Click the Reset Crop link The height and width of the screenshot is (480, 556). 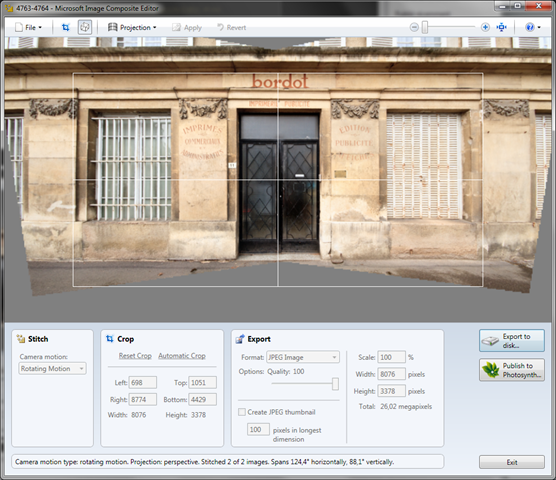tap(135, 356)
